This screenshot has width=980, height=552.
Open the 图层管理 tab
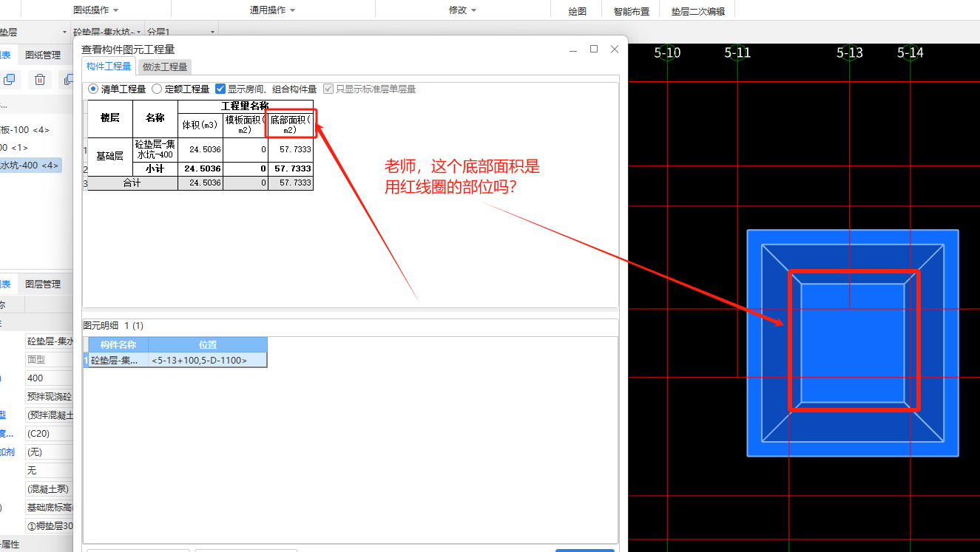click(x=43, y=284)
